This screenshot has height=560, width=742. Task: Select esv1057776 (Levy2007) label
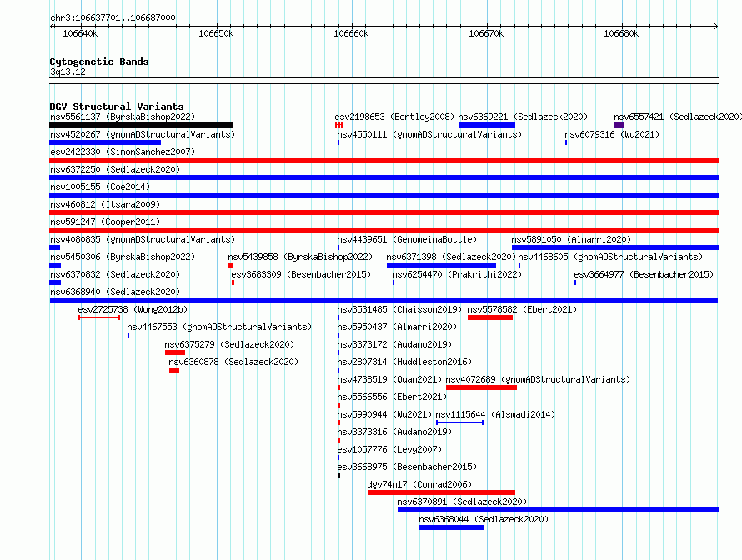point(389,449)
